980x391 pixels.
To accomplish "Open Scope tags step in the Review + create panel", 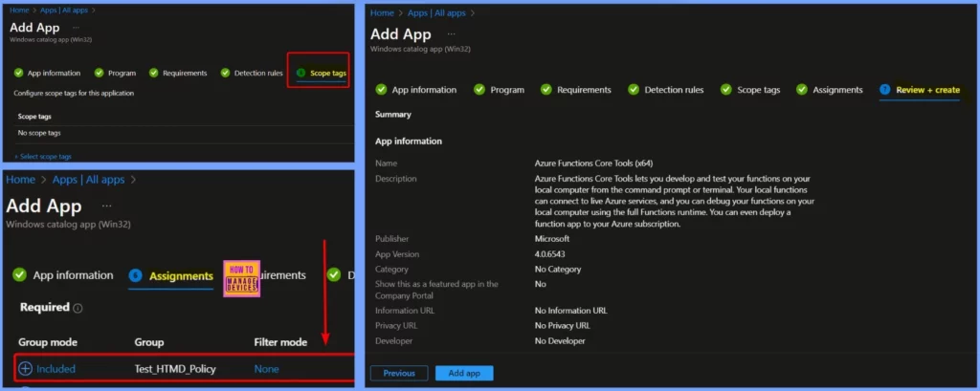I will coord(750,90).
